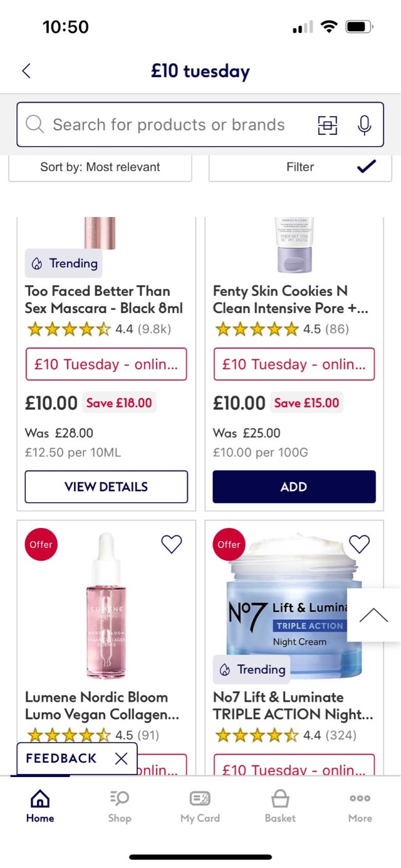Open £10 Tuesday offer for Too Faced mascara
The width and height of the screenshot is (401, 868).
(x=106, y=364)
